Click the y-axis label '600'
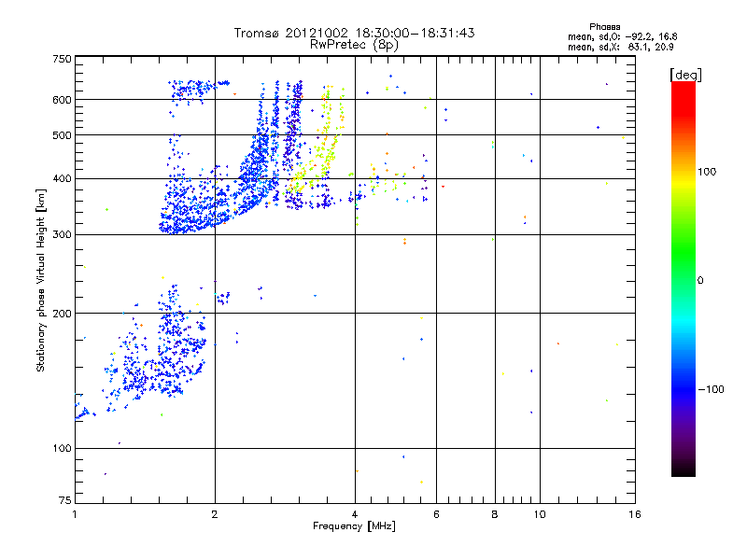747x560 pixels. [x=62, y=100]
